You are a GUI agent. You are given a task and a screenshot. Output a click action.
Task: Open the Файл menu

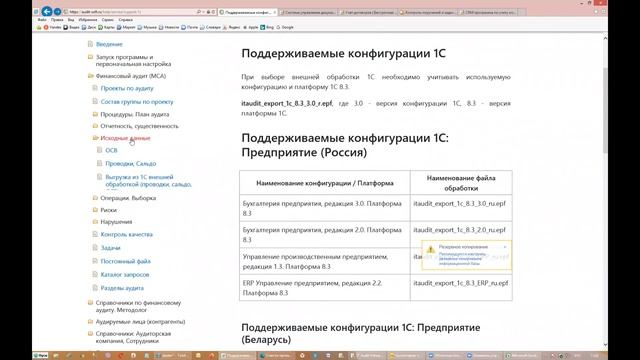coord(42,20)
